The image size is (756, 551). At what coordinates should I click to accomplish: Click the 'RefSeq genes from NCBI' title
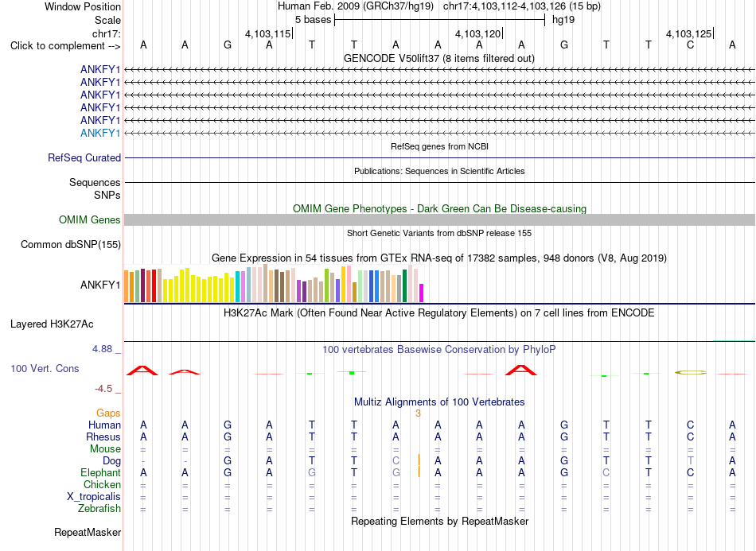[x=440, y=146]
